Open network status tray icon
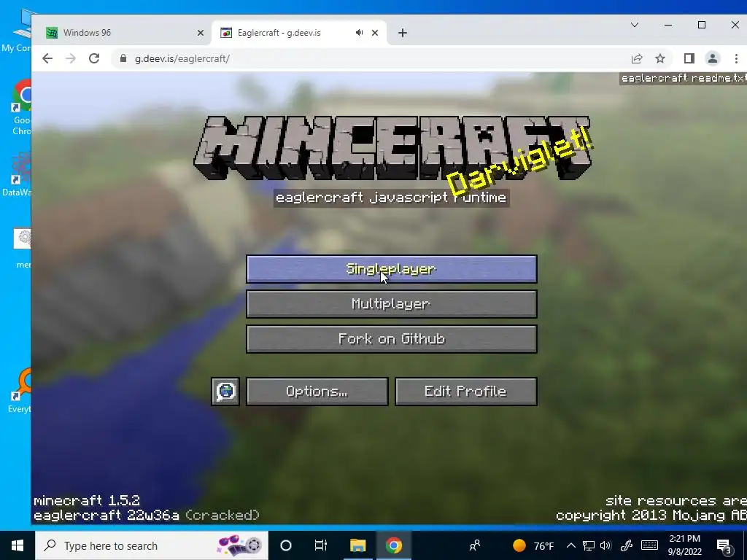 [x=589, y=545]
